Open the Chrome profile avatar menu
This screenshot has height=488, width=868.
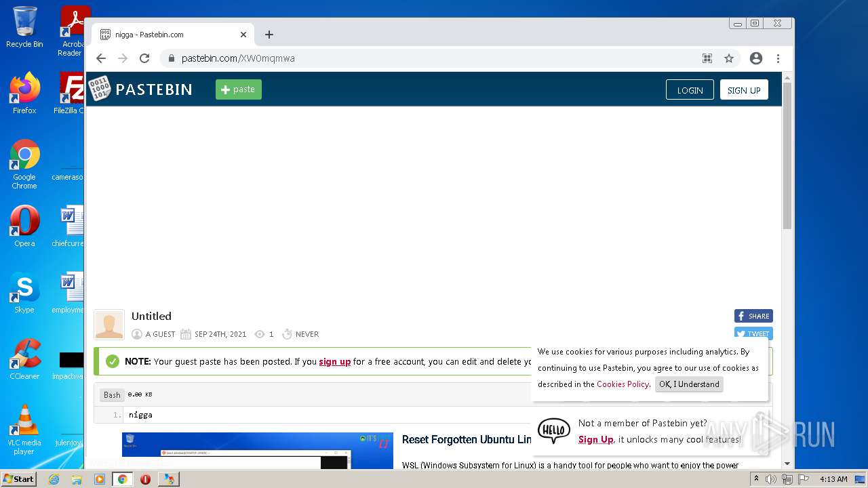[x=756, y=58]
